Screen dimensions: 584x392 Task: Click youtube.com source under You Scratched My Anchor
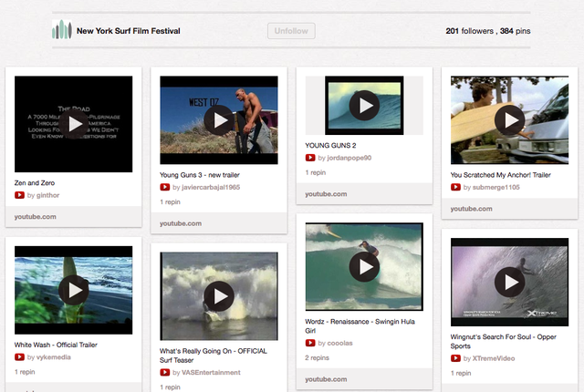(x=471, y=209)
